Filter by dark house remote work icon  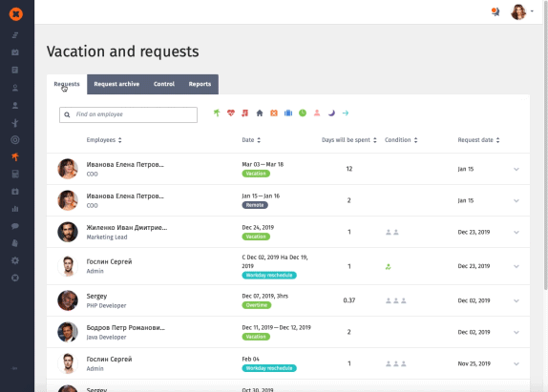(260, 113)
